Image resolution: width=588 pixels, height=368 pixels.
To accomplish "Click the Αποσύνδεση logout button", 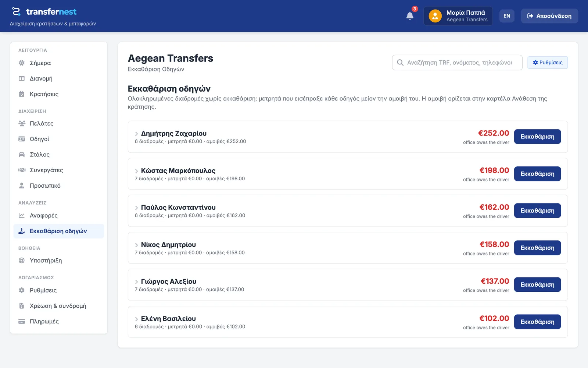I will 549,16.
